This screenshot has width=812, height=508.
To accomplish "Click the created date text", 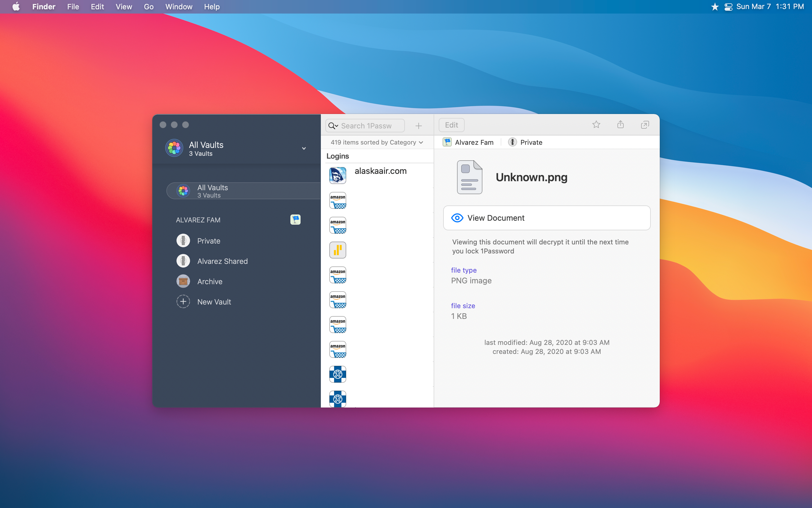I will tap(547, 351).
